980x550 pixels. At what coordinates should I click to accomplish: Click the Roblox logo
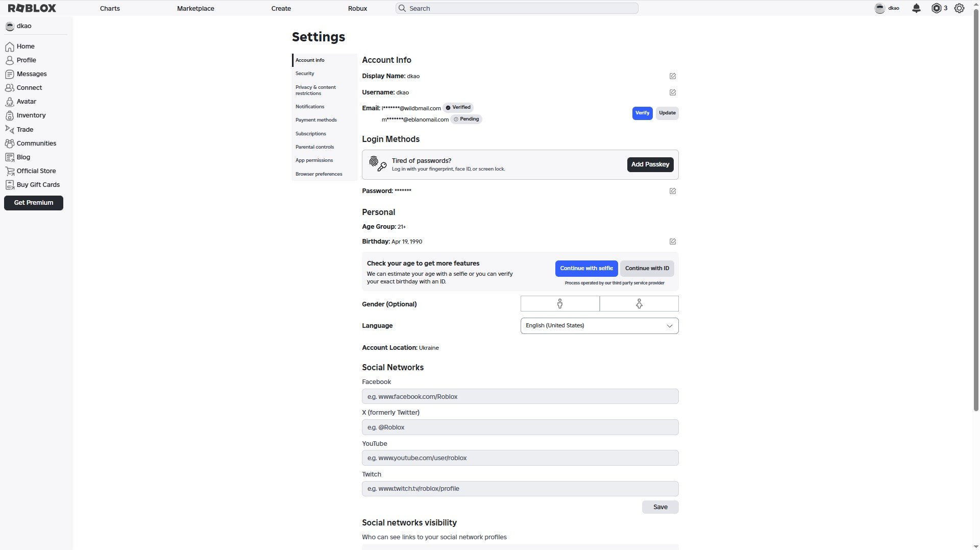tap(32, 8)
